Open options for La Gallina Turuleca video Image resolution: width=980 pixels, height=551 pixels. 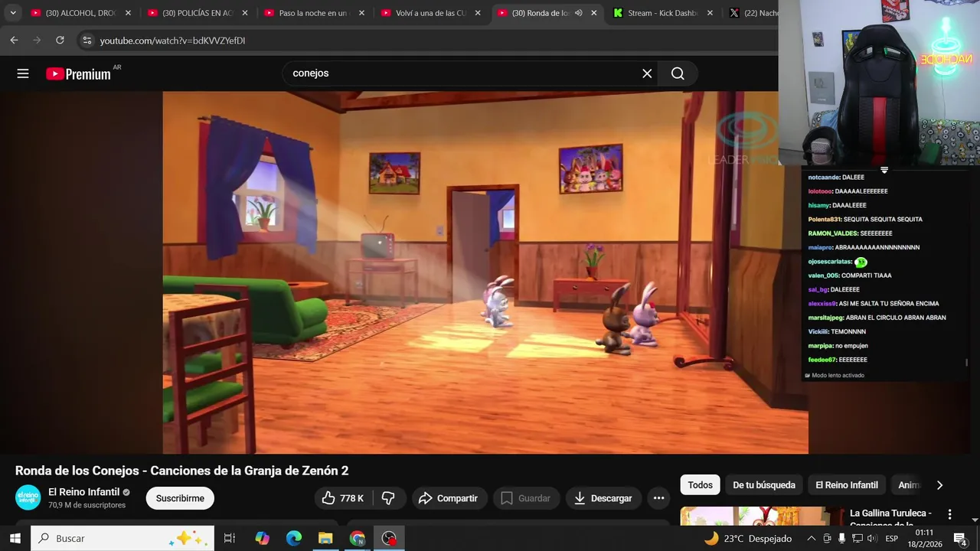pyautogui.click(x=949, y=514)
